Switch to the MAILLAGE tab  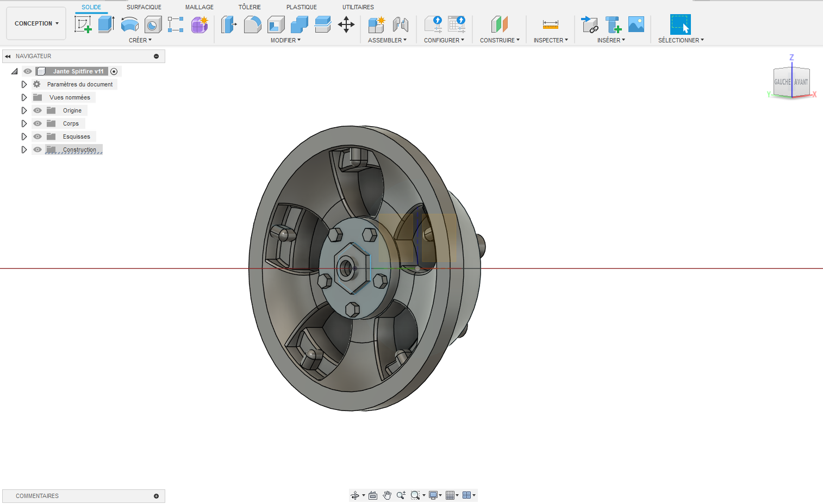(199, 7)
